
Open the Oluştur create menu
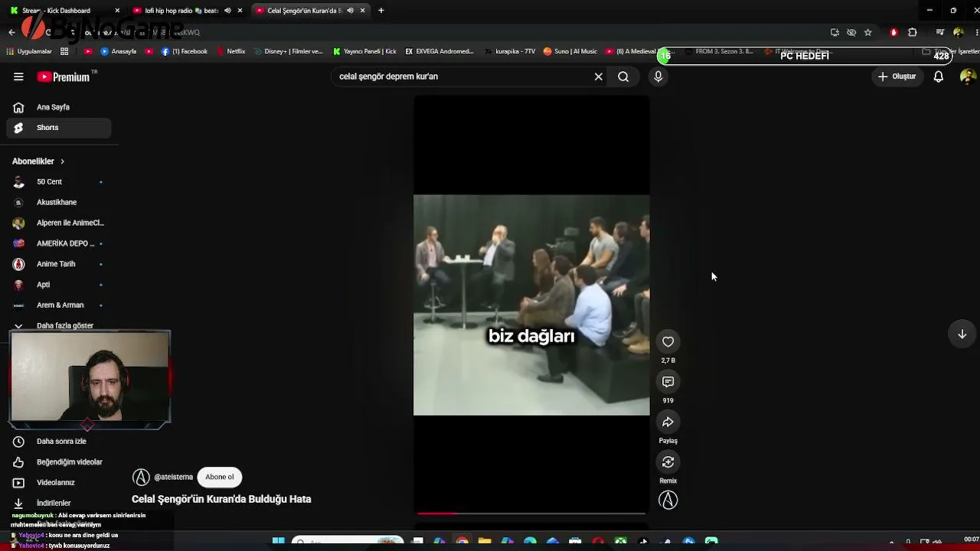tap(897, 77)
